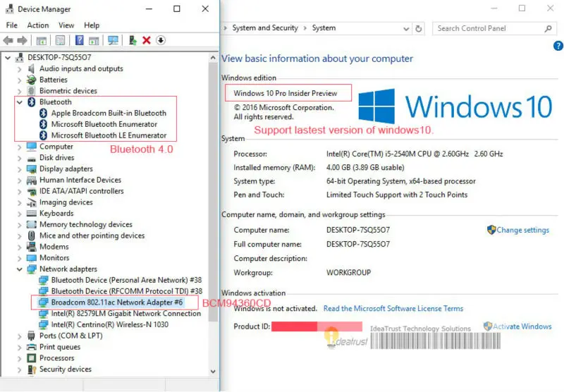This screenshot has width=564, height=392.
Task: Click the Device Manager tree scrollbar thumb
Action: [213, 192]
